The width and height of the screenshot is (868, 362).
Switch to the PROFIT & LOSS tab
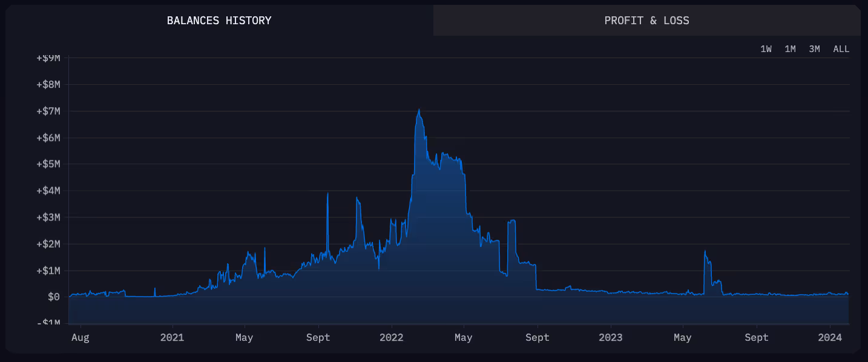[x=646, y=20]
